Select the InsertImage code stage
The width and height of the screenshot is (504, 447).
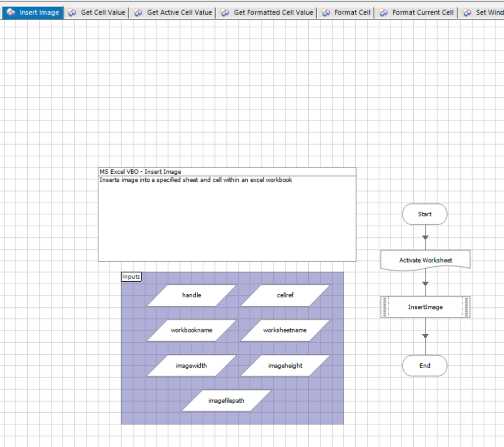click(x=425, y=307)
